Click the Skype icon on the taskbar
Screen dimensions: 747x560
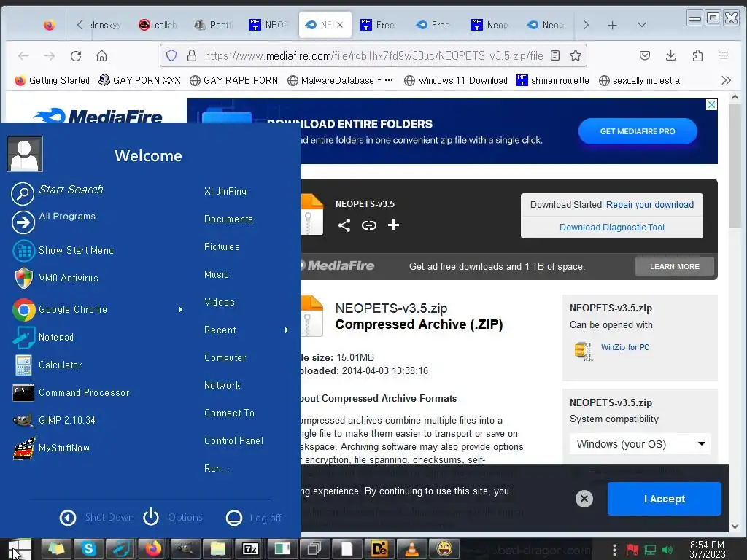(x=88, y=549)
